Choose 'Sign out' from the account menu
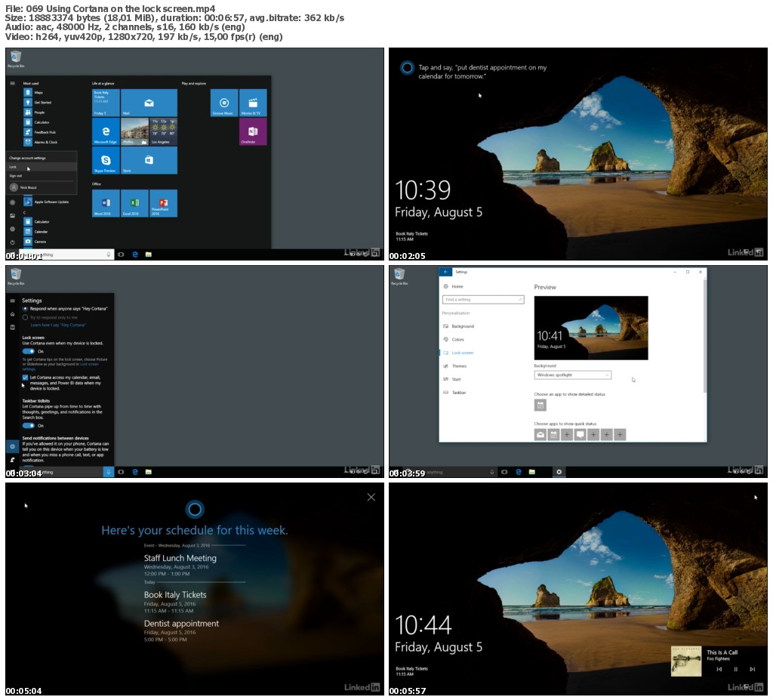 [42, 176]
